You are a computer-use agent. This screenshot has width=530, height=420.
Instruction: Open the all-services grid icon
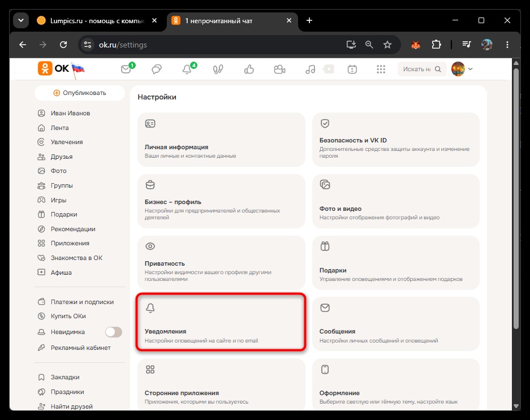tap(381, 70)
